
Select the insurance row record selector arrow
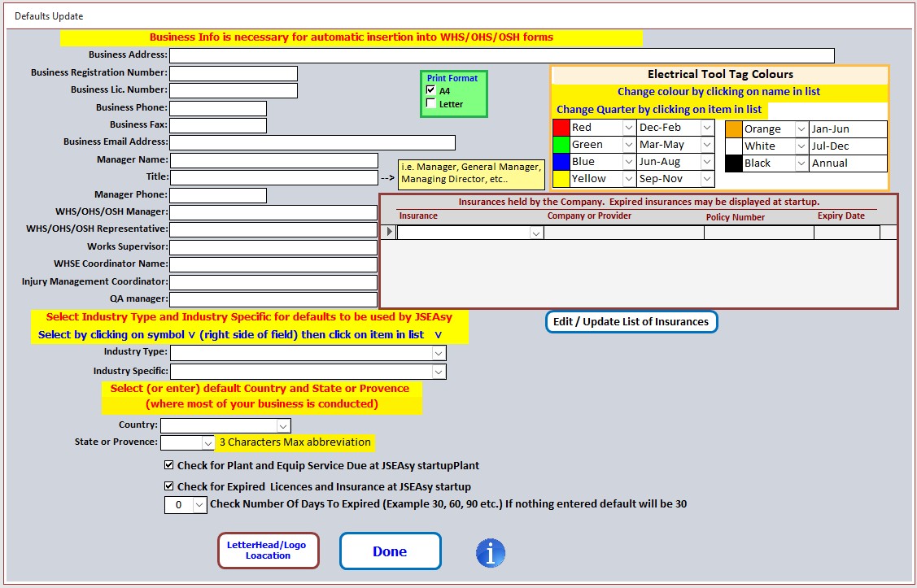tap(389, 232)
